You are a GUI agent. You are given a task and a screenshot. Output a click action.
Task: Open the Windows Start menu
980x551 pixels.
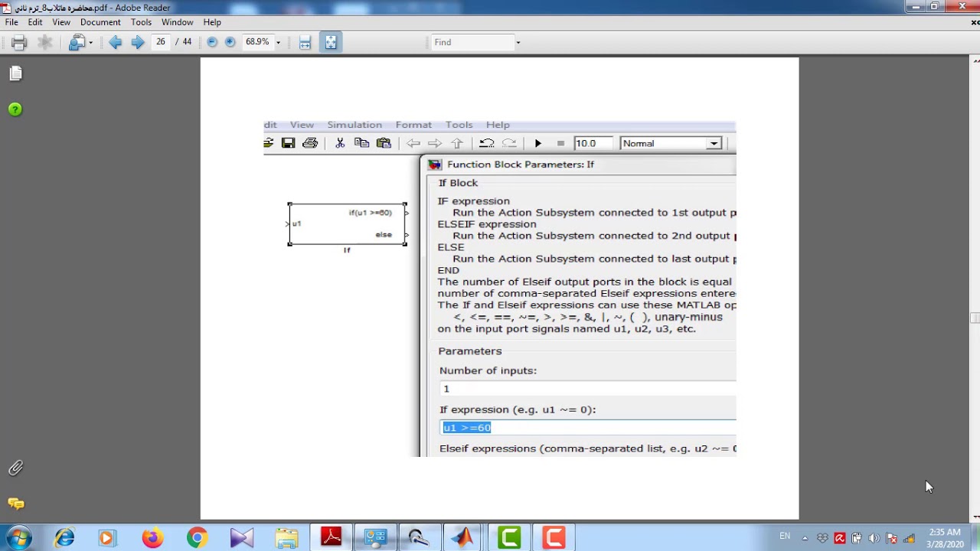point(18,538)
